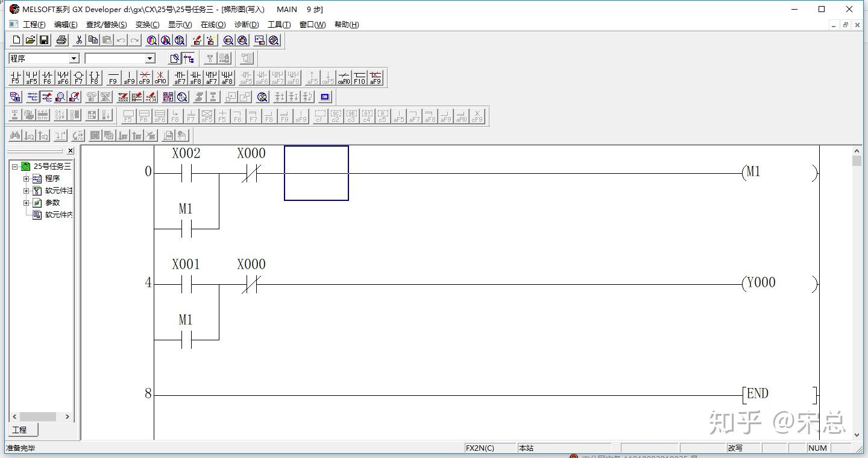Open a project with the folder icon

(x=30, y=40)
